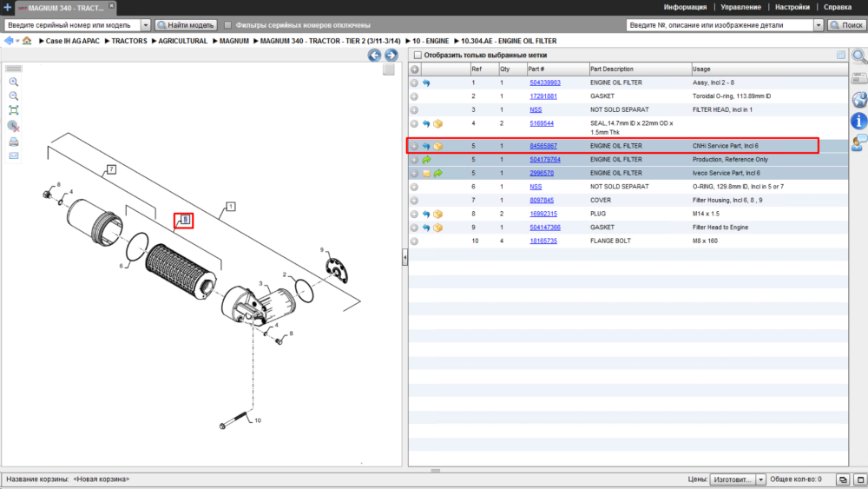Show the previous diagram with the left circle arrow
This screenshot has height=489, width=868.
tap(375, 55)
